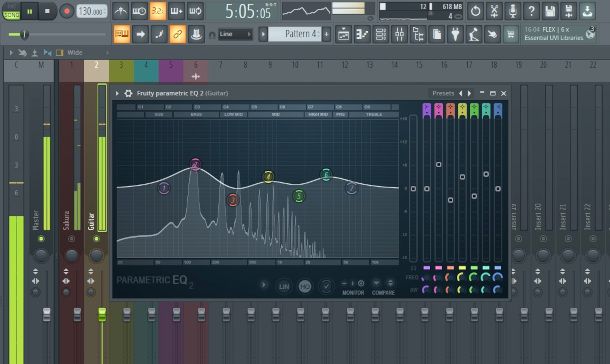Viewport: 610px width, 364px height.
Task: Open the Line snap dropdown
Action: [235, 34]
